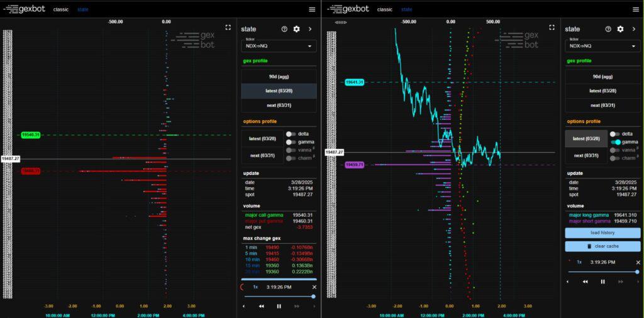
Task: Open NDX⇒NQ ticker dropdown in left panel
Action: tap(279, 46)
